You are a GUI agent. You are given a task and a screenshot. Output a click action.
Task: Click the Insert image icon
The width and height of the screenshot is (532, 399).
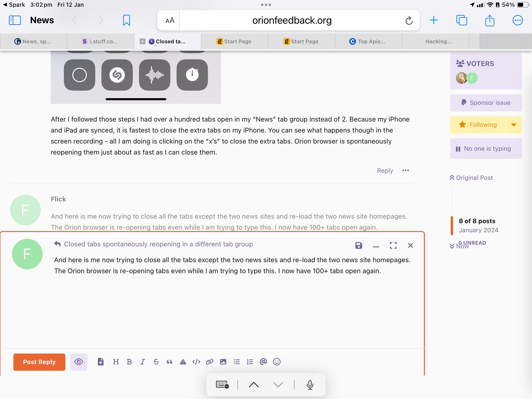pos(223,362)
